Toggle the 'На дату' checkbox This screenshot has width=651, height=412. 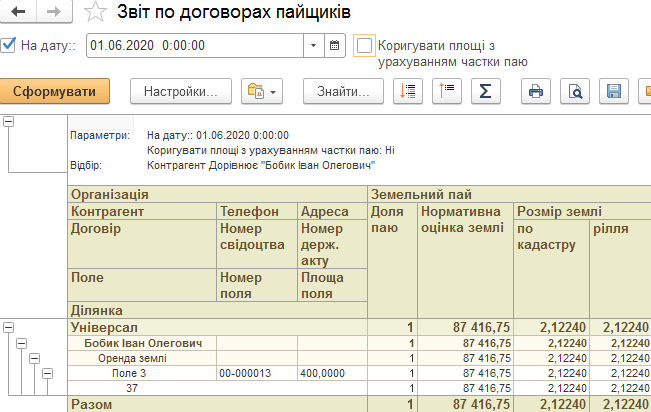8,45
